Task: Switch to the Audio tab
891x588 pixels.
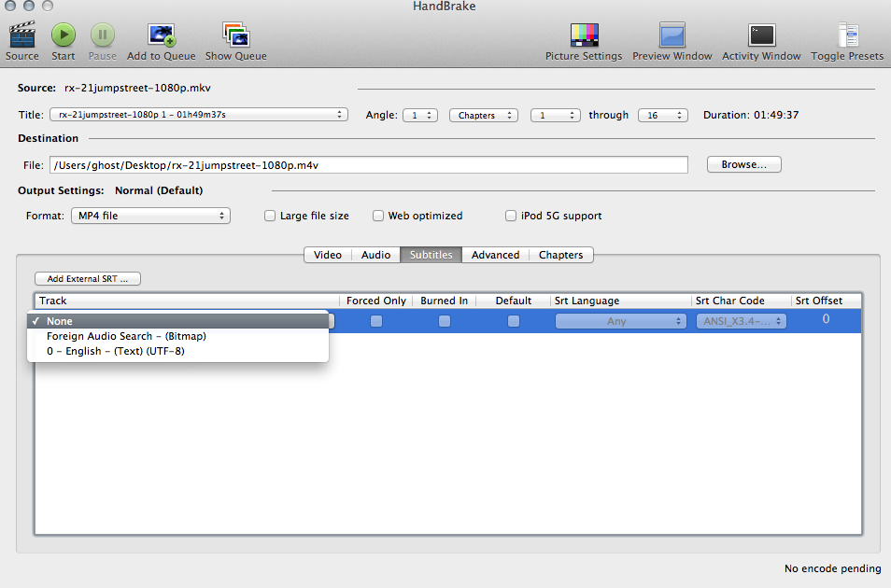Action: coord(375,255)
